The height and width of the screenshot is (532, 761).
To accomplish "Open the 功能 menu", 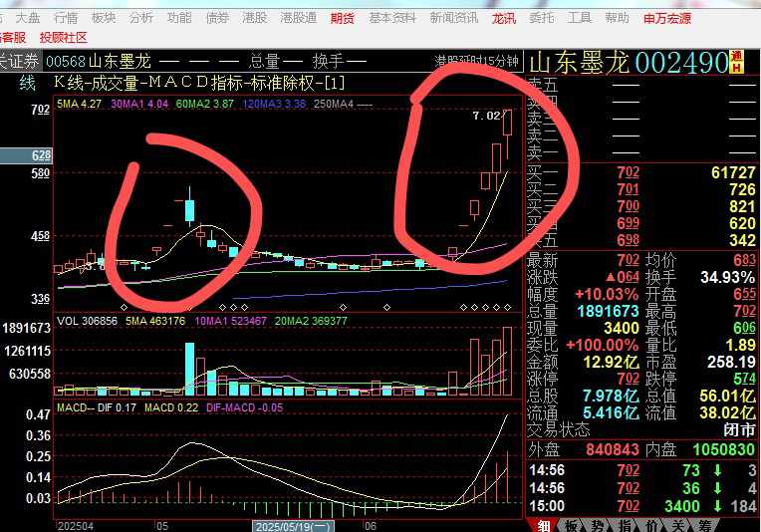I will point(179,19).
